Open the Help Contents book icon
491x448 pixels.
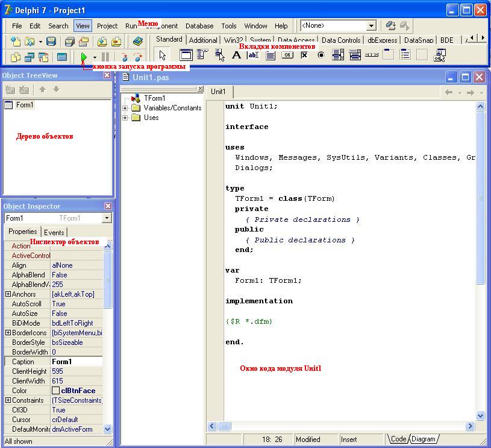tap(138, 42)
